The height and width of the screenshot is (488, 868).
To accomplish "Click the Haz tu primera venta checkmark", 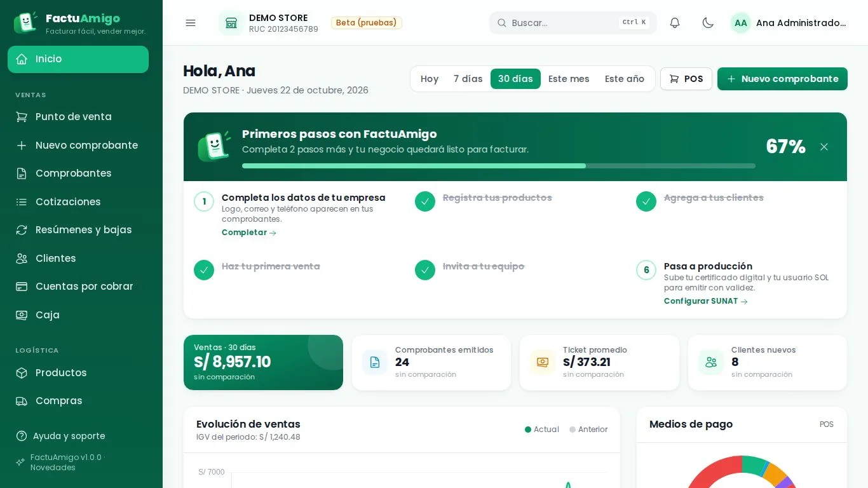I will point(204,270).
